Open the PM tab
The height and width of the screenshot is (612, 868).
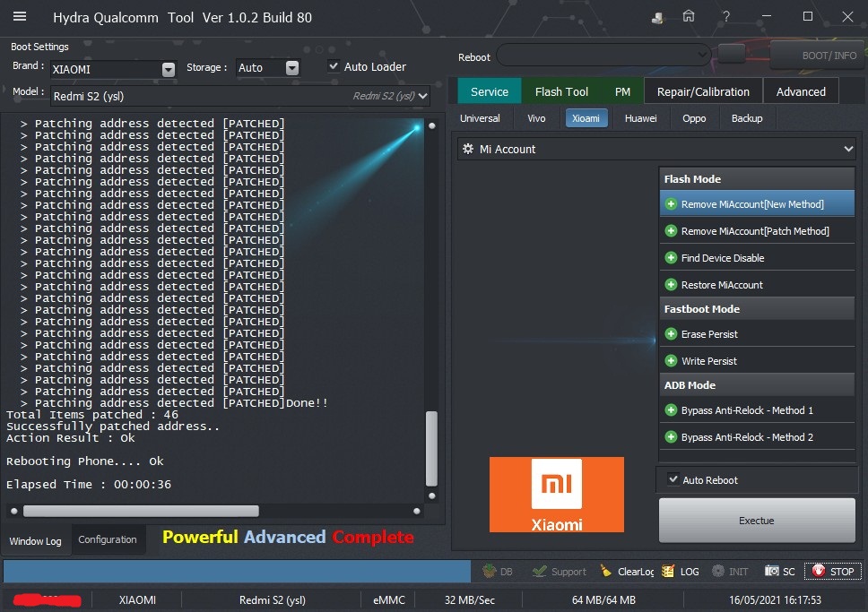(622, 91)
